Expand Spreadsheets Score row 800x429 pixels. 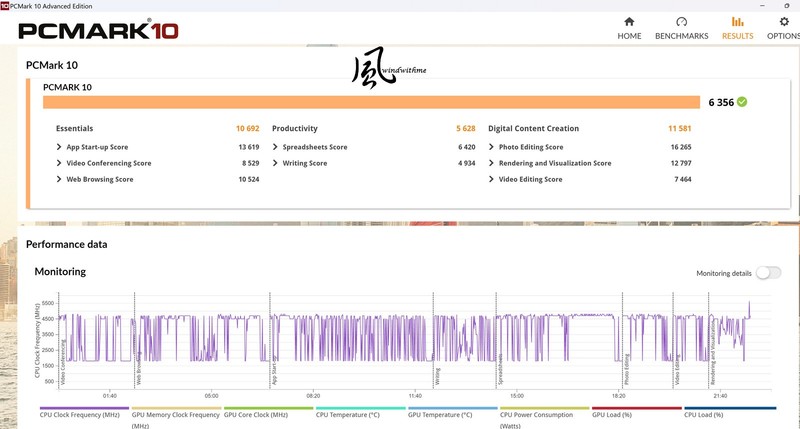point(276,147)
